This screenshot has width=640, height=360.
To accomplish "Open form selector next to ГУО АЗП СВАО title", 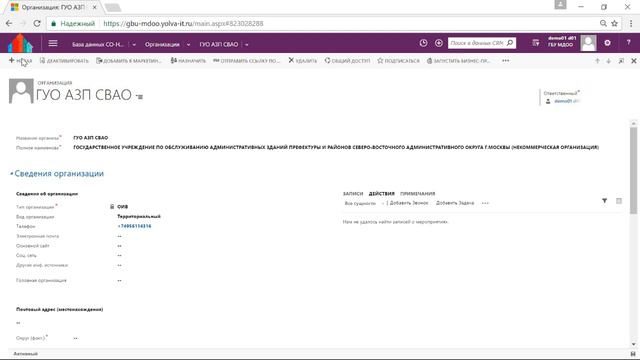I will click(x=140, y=97).
